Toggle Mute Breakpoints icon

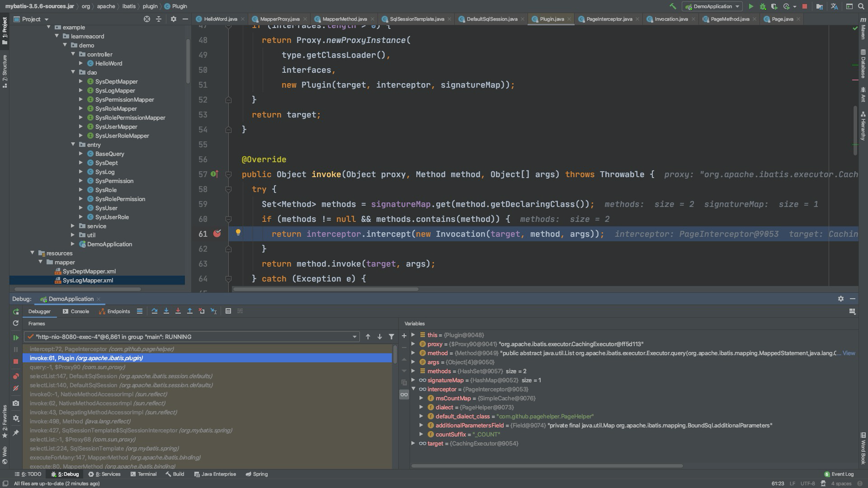click(x=16, y=388)
